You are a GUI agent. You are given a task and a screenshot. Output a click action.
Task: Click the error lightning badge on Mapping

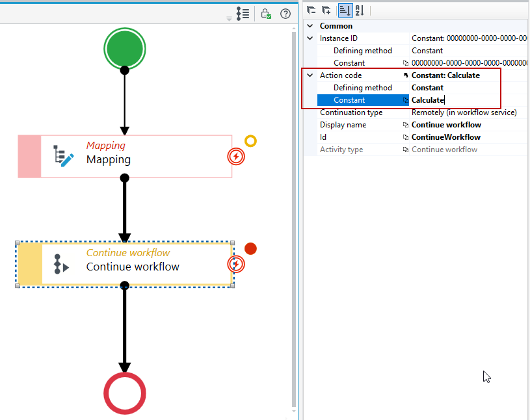pos(236,157)
